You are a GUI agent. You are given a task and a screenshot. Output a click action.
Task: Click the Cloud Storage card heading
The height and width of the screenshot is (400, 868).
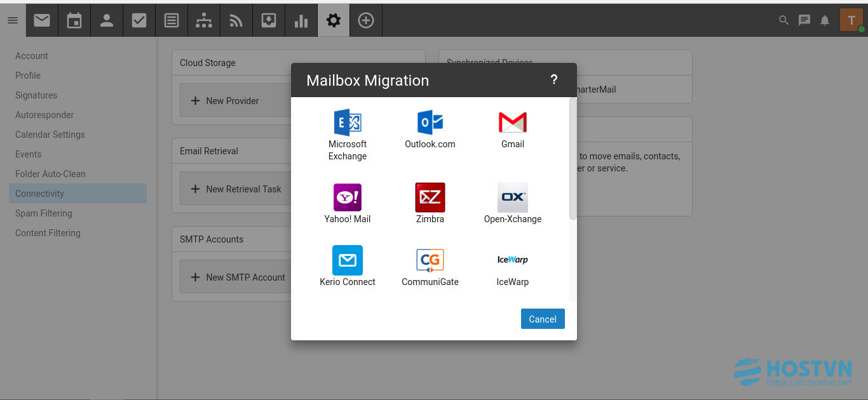208,63
